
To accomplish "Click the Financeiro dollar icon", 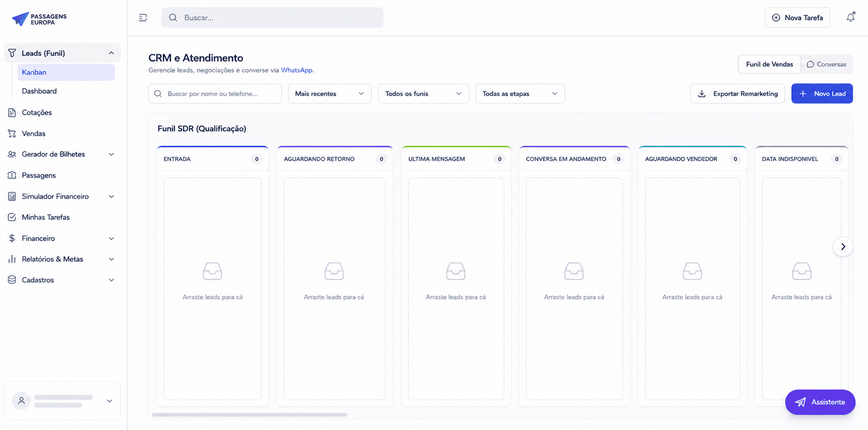I will 12,238.
